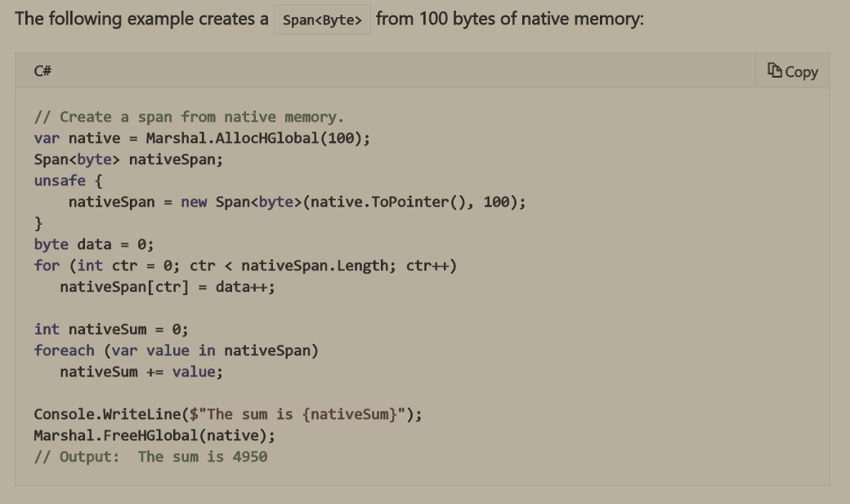Click the foreach loop line
This screenshot has height=504, width=850.
pos(177,350)
